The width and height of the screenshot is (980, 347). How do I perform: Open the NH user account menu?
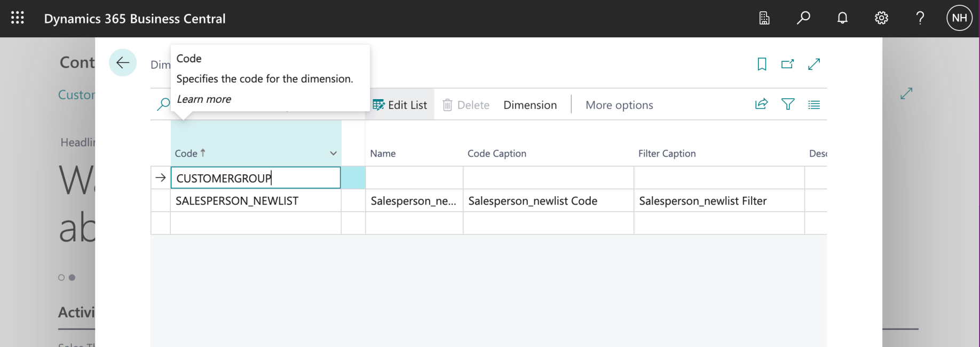tap(959, 18)
